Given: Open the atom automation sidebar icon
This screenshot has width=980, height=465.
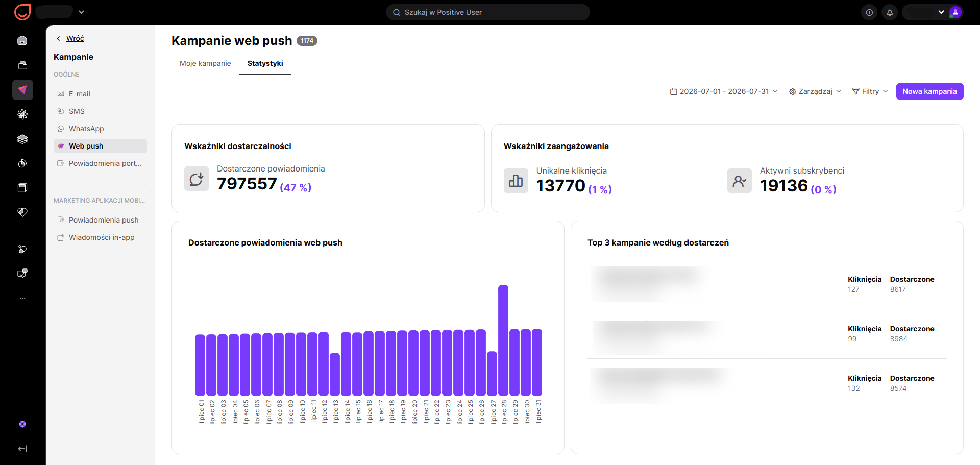Looking at the screenshot, I should tap(22, 114).
